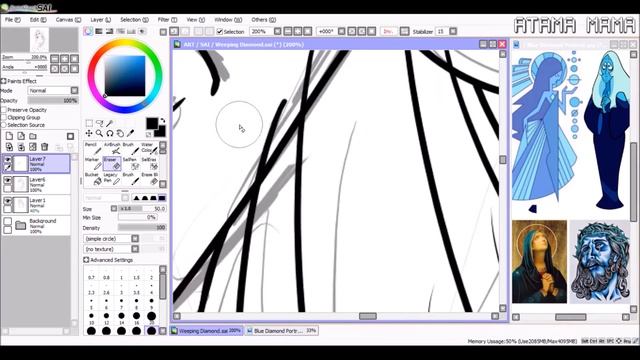
Task: Select the SelEras tool
Action: point(149,164)
